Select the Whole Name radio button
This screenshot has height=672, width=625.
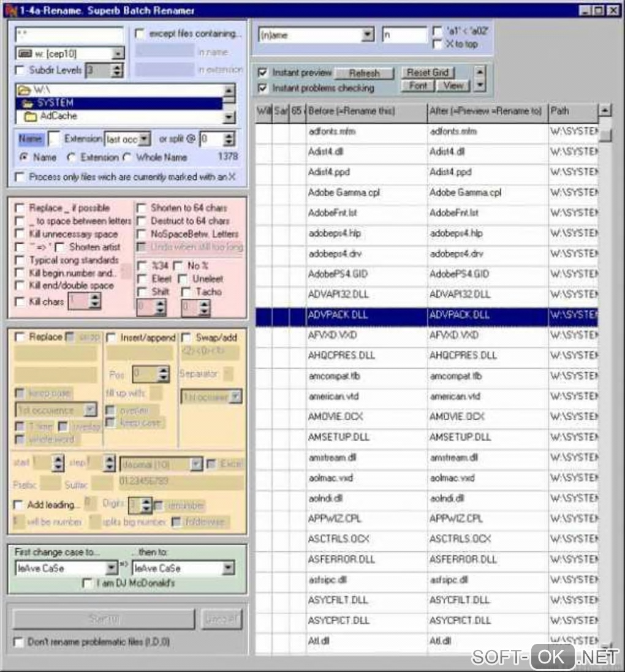click(127, 157)
